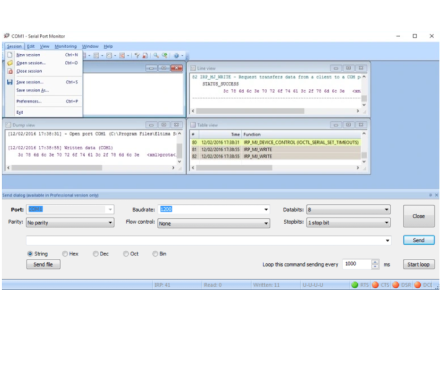Click the RTS green indicator light
The width and height of the screenshot is (440, 375).
355,285
